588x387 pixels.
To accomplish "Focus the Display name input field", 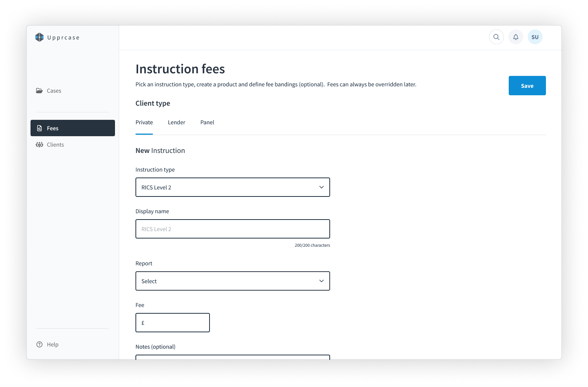I will pos(233,229).
